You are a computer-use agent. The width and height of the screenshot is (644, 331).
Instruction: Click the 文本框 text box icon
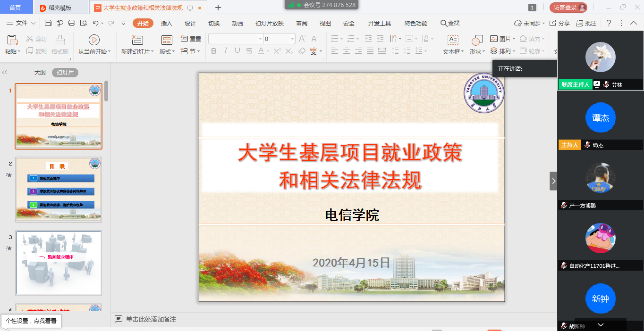coord(453,40)
